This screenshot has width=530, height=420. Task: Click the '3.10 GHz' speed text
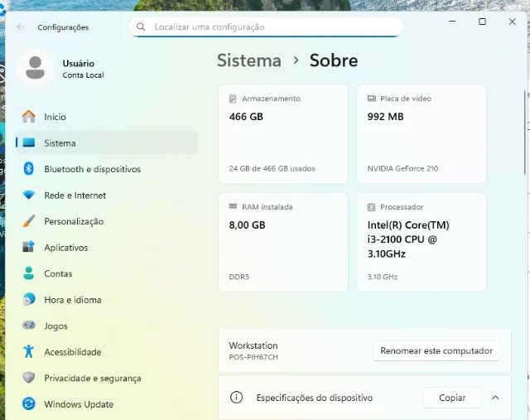point(383,277)
